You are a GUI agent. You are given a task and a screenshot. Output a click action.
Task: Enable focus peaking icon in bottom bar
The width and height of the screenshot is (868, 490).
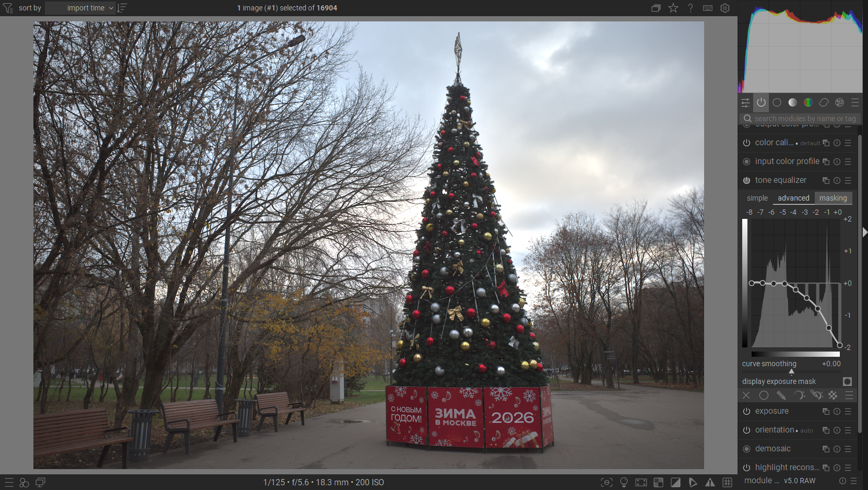coord(607,482)
